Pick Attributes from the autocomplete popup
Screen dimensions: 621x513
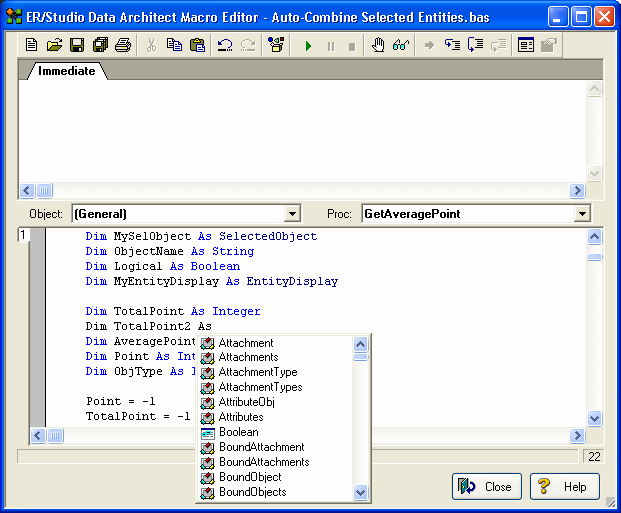click(x=276, y=417)
